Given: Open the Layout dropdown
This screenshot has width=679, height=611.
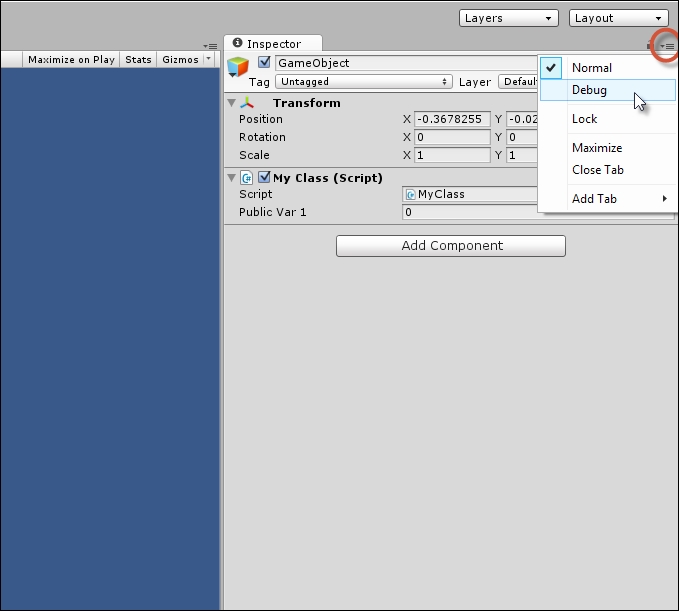Looking at the screenshot, I should (618, 18).
